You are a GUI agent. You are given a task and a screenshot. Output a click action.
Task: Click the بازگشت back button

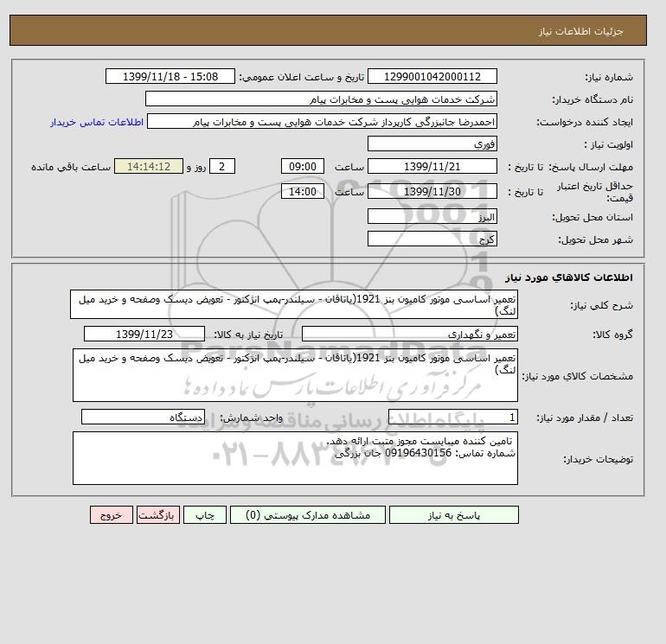[x=158, y=515]
